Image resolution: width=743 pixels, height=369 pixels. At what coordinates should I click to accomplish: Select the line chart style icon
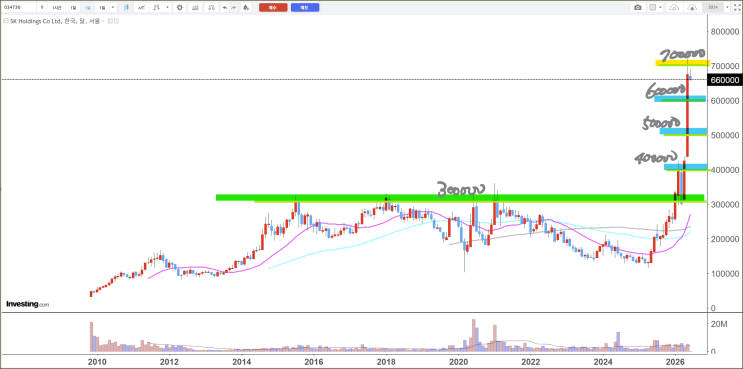(x=141, y=7)
